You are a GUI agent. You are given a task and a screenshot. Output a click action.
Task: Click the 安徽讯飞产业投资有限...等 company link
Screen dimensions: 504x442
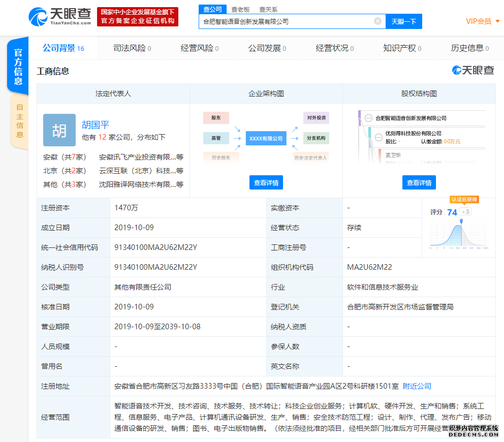tap(141, 157)
